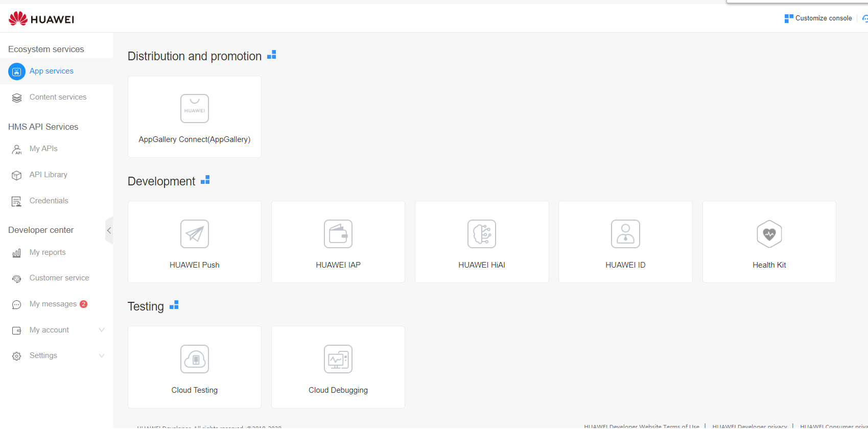Click the My reports bar chart icon
The image size is (868, 429).
(x=17, y=253)
